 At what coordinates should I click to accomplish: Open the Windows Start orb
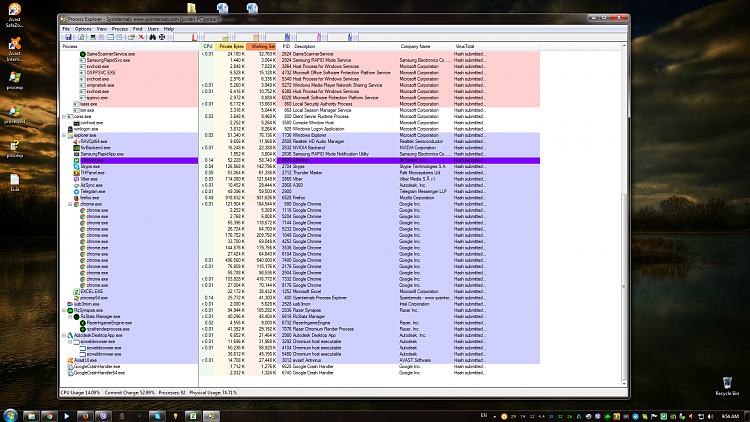(x=11, y=414)
